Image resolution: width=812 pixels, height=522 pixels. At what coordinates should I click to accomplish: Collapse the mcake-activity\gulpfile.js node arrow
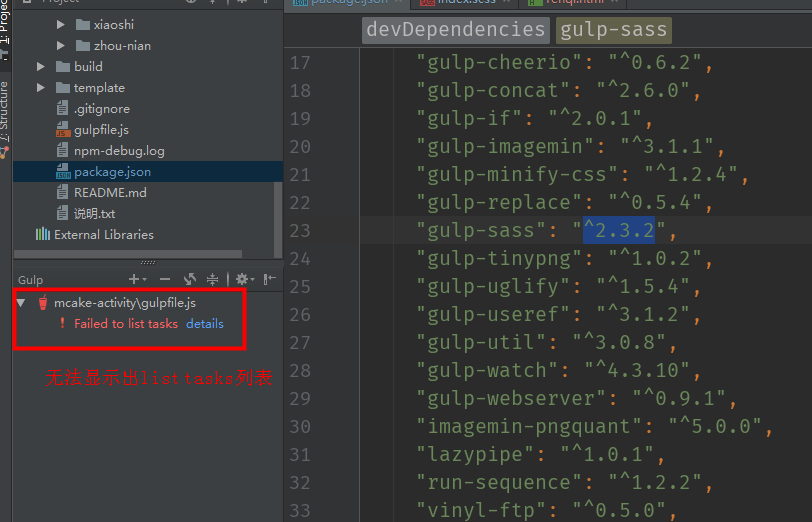coord(21,302)
